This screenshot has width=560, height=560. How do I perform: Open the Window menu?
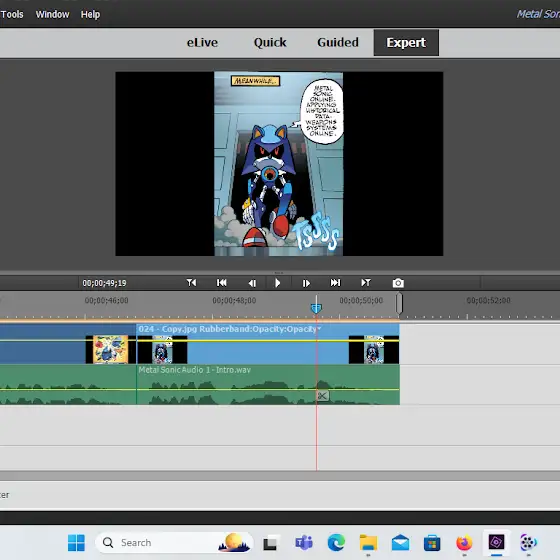[52, 14]
